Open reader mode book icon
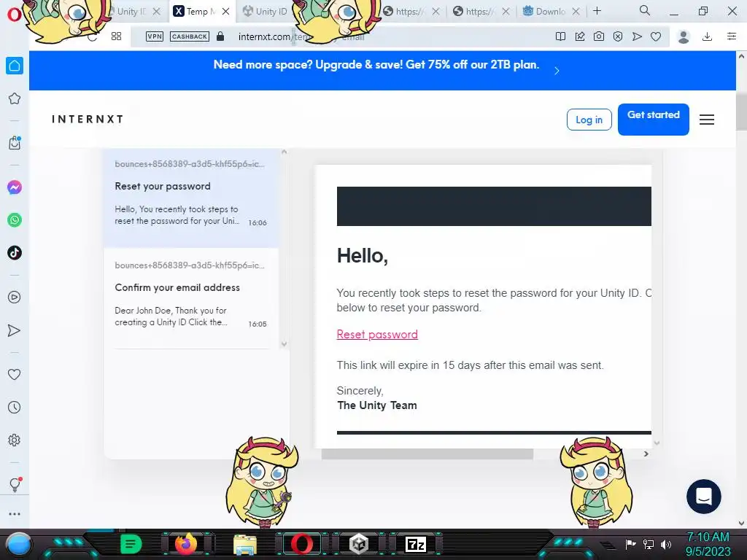The image size is (747, 560). (561, 36)
